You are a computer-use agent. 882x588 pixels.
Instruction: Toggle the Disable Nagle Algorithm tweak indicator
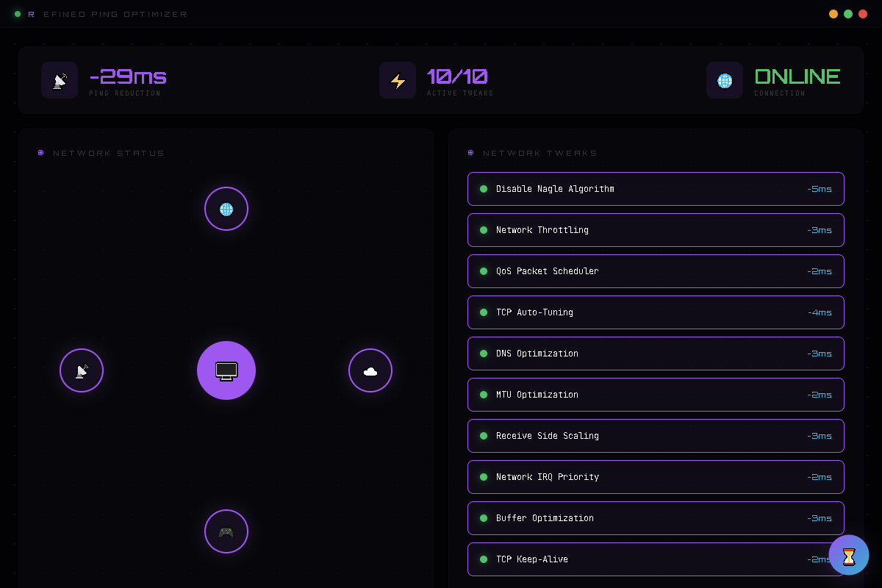tap(484, 189)
